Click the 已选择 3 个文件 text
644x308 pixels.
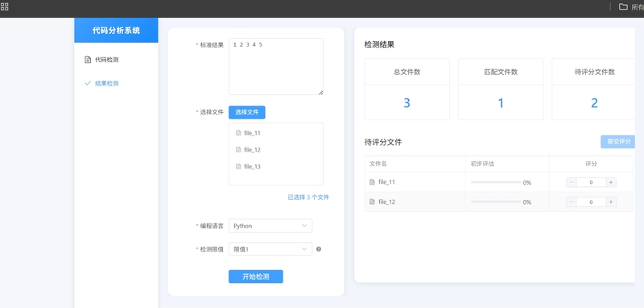[308, 198]
